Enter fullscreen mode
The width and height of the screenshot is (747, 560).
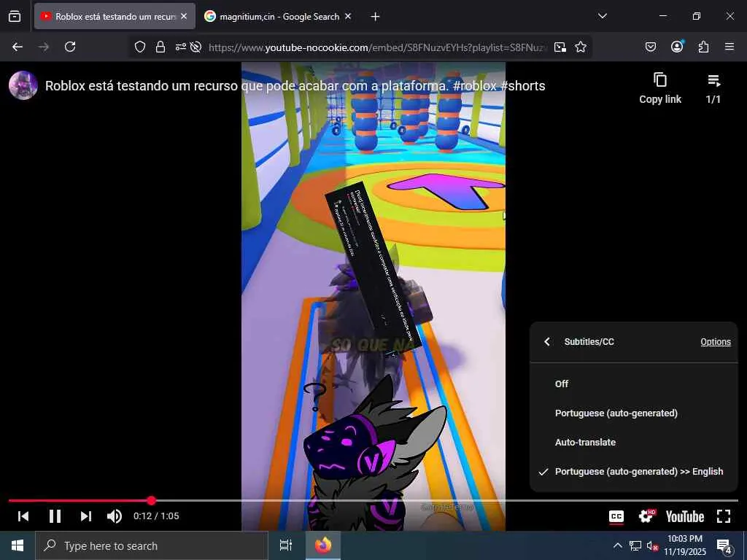click(724, 516)
